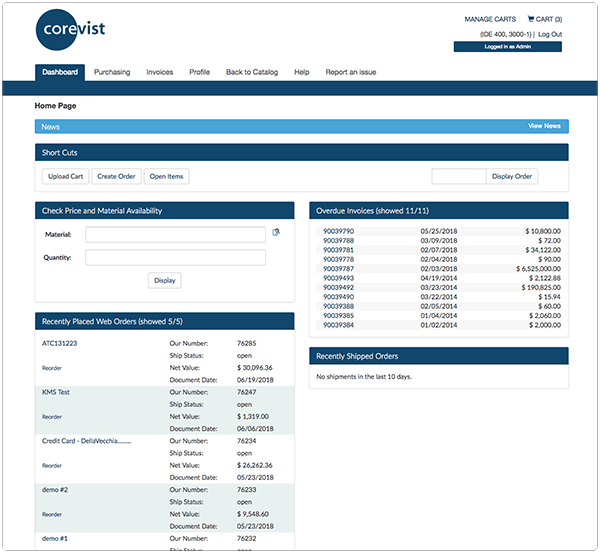Open web order ATC131223
The height and width of the screenshot is (553, 600).
59,343
